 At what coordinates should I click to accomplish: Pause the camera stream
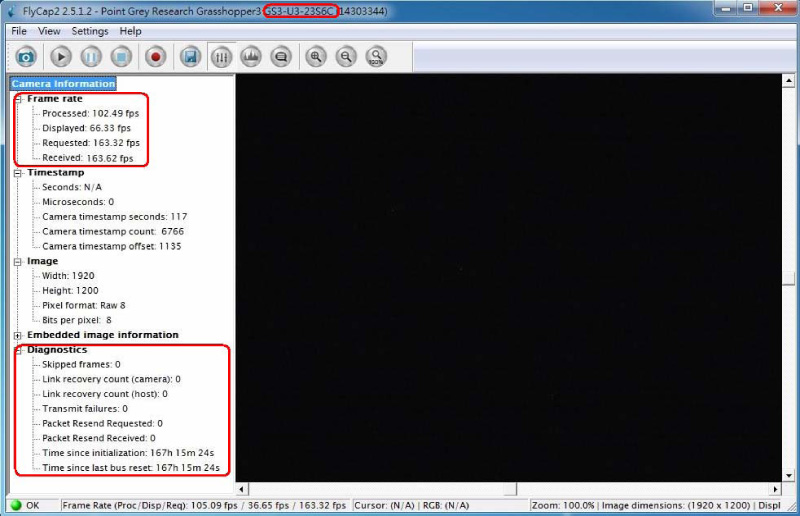click(91, 57)
